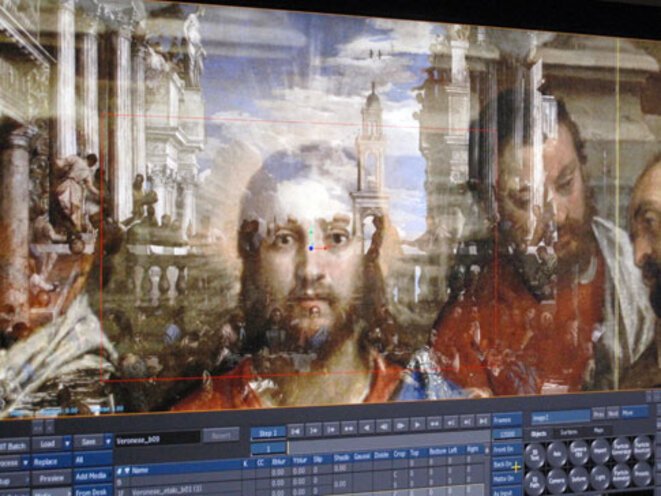Click the Revert button
This screenshot has width=661, height=496.
(x=221, y=436)
